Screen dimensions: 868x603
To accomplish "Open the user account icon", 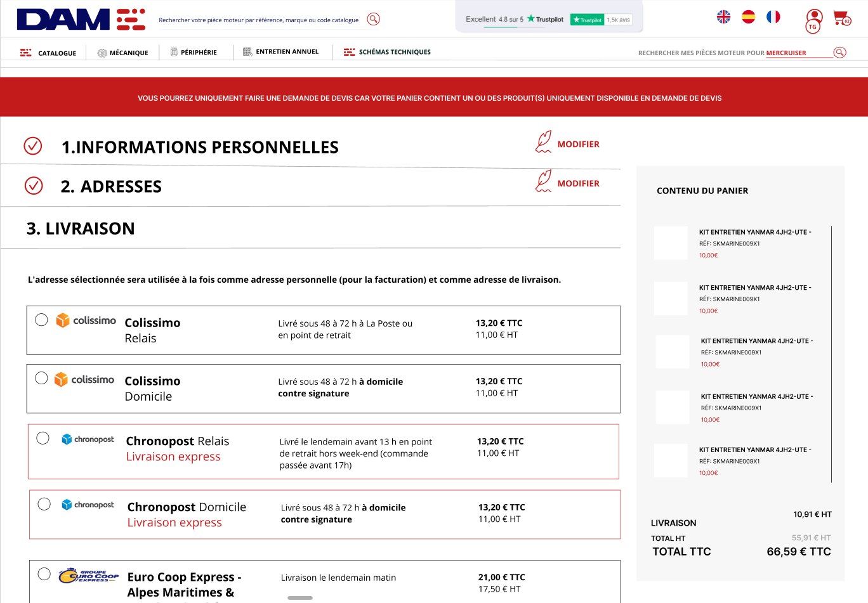I will tap(814, 20).
